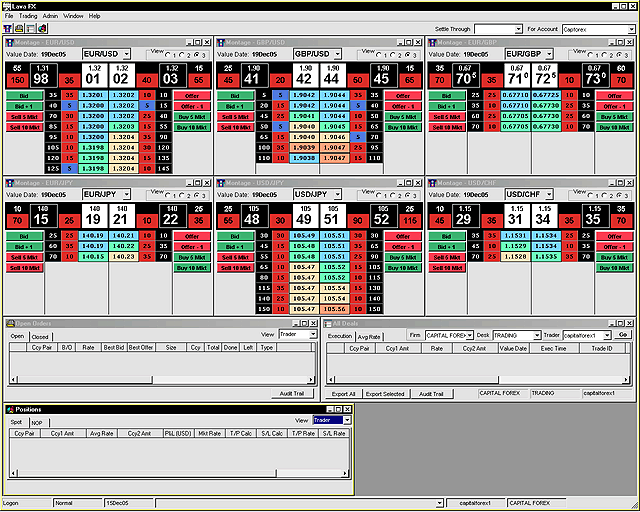The width and height of the screenshot is (640, 512).
Task: Open the Desk TRADING dropdown
Action: [x=537, y=335]
